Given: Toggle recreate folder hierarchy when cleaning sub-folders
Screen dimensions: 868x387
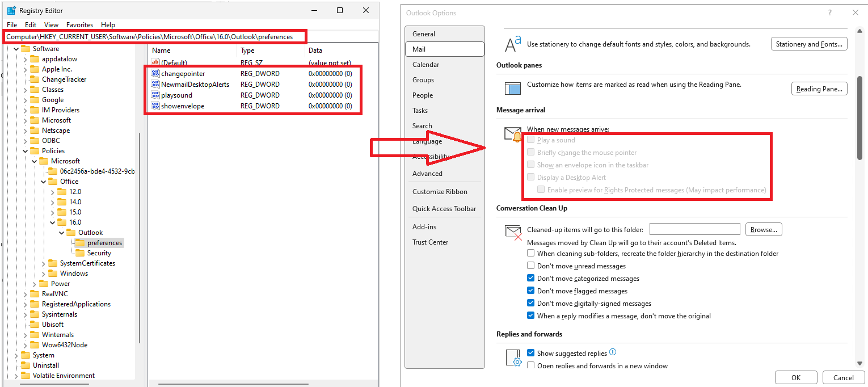Looking at the screenshot, I should (x=531, y=253).
